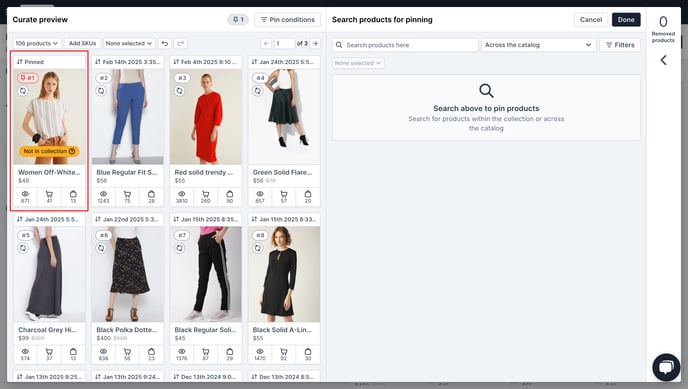This screenshot has height=389, width=688.
Task: Select the blue trousers product image
Action: pos(128,117)
